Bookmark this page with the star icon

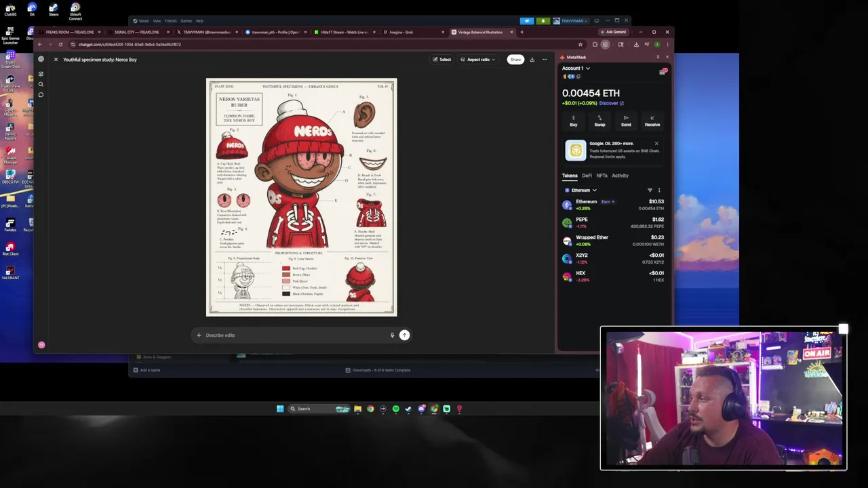tap(580, 45)
